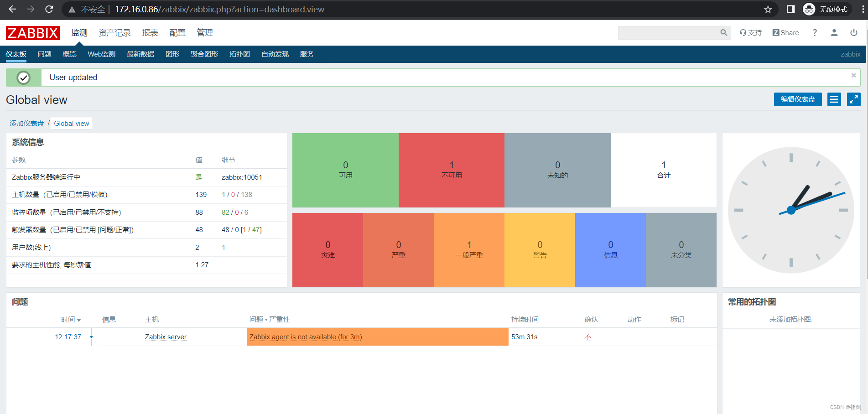The width and height of the screenshot is (868, 414).
Task: Select the 仪表板 submenu tab
Action: point(16,54)
